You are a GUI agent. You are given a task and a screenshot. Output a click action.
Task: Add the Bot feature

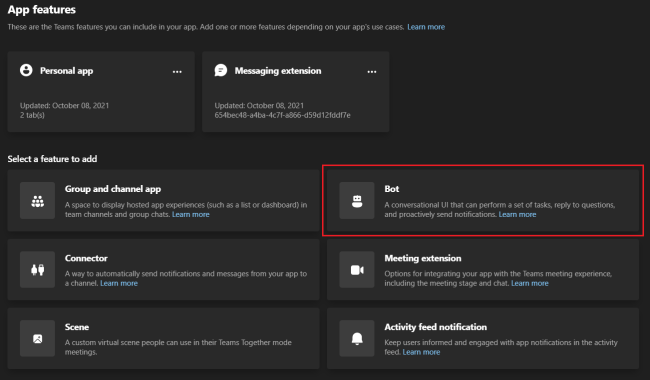pos(483,200)
